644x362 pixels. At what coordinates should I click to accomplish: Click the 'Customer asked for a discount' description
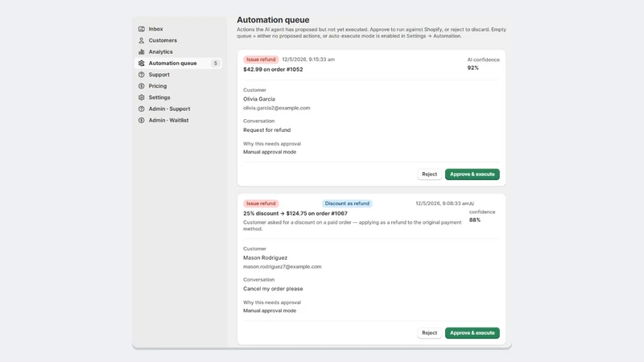coord(353,226)
